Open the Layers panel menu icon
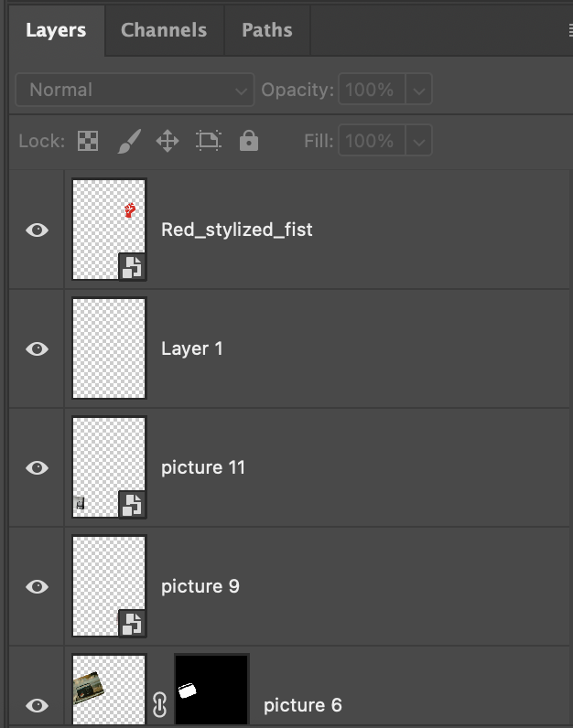The height and width of the screenshot is (728, 573). pos(568,30)
